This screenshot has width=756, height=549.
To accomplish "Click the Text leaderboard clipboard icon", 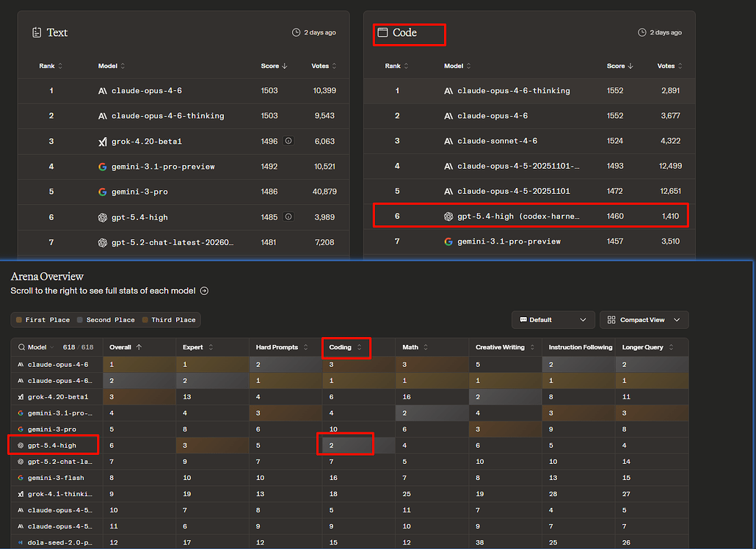I will click(37, 33).
